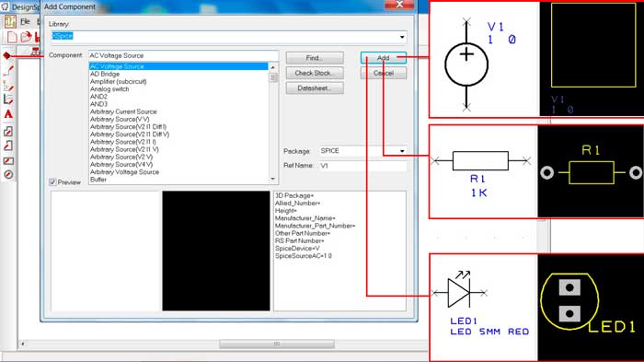
Task: Open the File menu
Action: point(25,21)
